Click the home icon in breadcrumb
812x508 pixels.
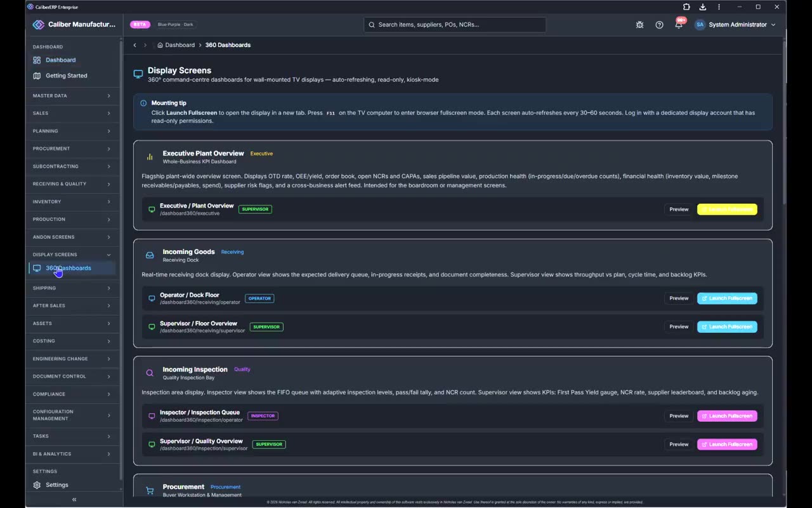(160, 45)
